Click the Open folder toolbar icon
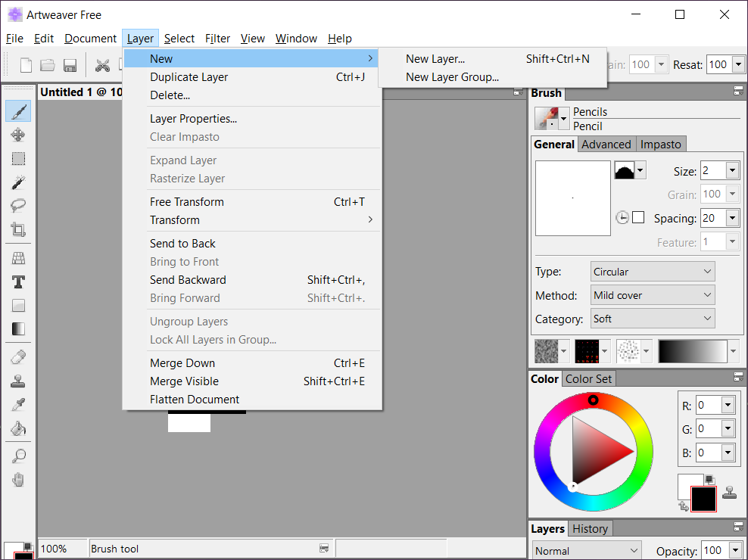748x560 pixels. tap(47, 65)
